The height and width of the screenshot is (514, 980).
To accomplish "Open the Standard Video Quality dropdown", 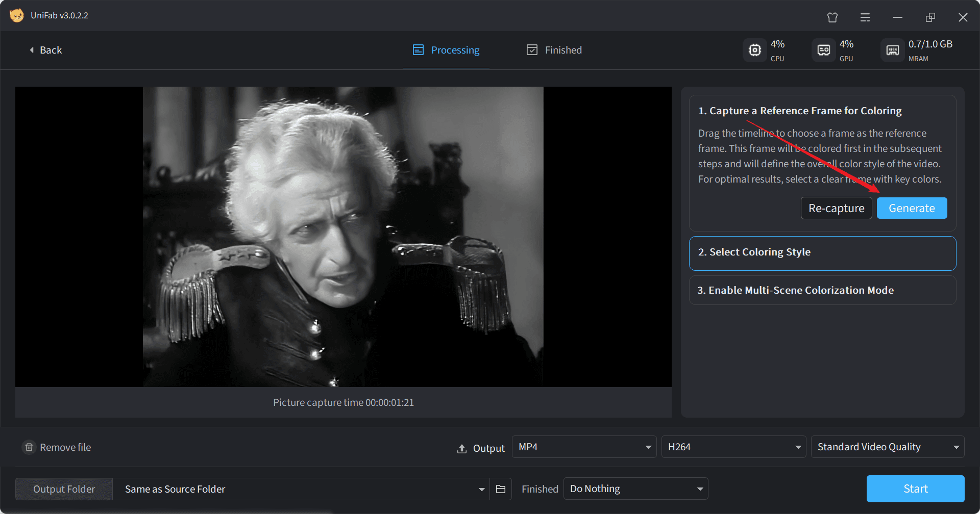I will pos(888,447).
